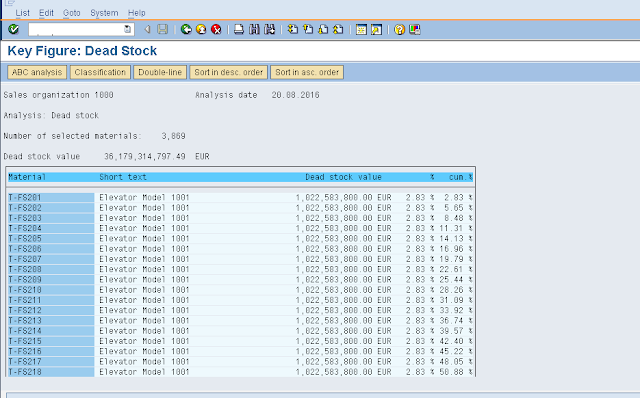Click the Customize Local Layout icon

(415, 29)
